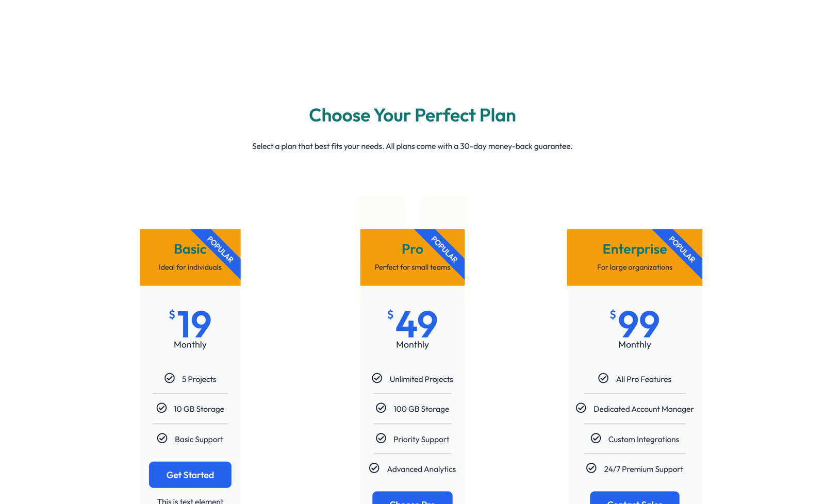Select the POPULAR badge on the Pro plan
Screen dimensions: 825x504
pos(444,250)
